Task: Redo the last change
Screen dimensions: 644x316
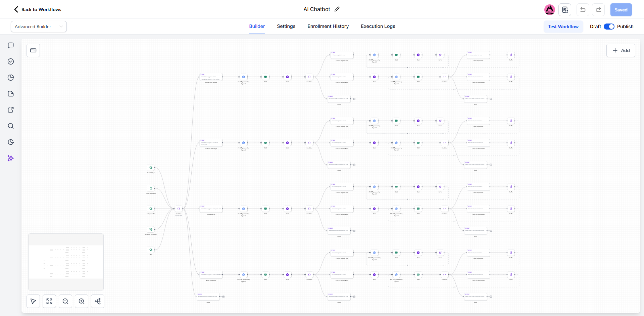Action: (x=598, y=10)
